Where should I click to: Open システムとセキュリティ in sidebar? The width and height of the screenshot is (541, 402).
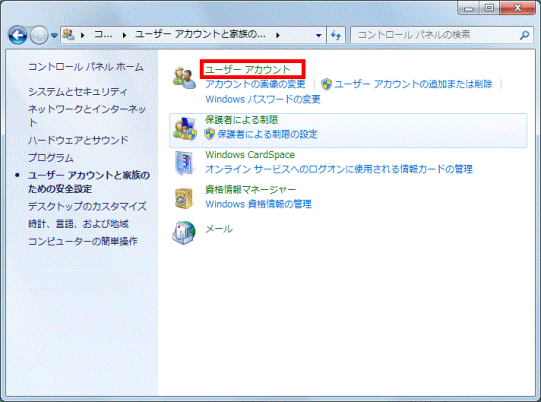coord(78,92)
